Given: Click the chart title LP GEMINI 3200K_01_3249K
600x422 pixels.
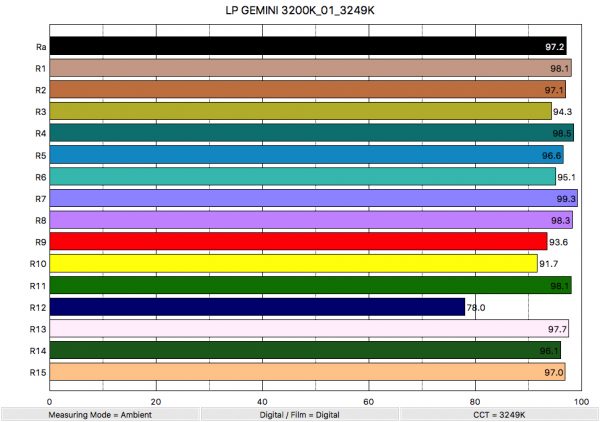Looking at the screenshot, I should 299,10.
